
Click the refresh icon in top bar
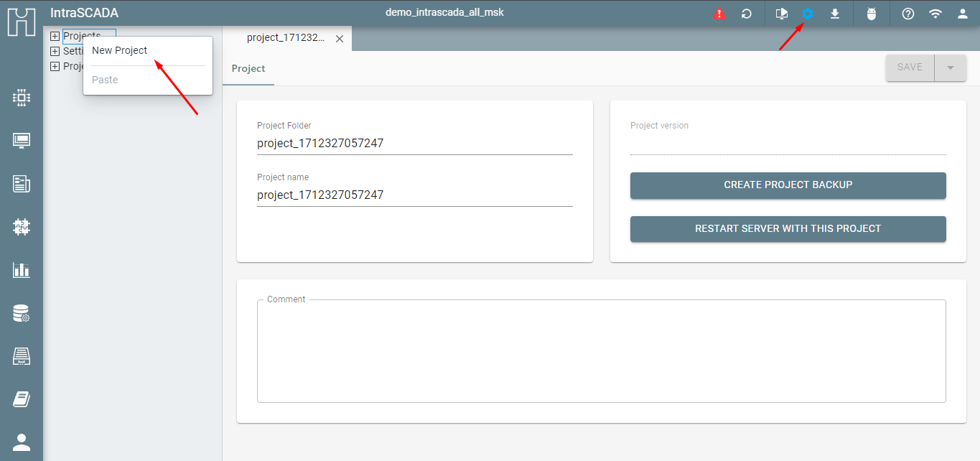point(747,14)
